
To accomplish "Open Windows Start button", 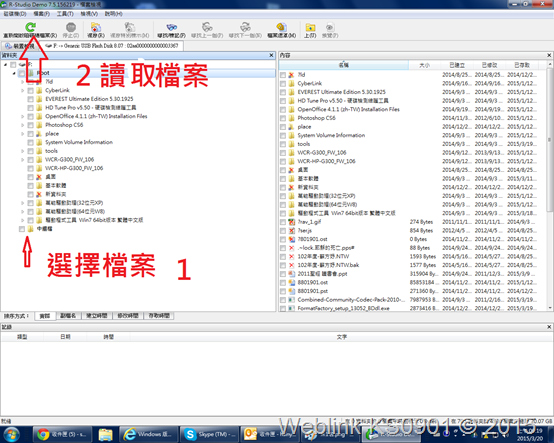I will point(11,435).
